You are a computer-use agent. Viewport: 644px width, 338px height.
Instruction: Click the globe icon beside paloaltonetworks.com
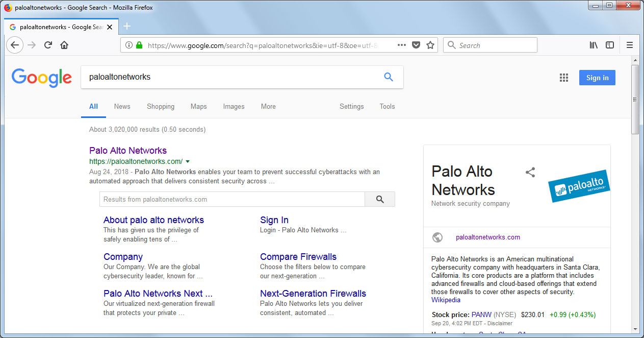tap(437, 237)
